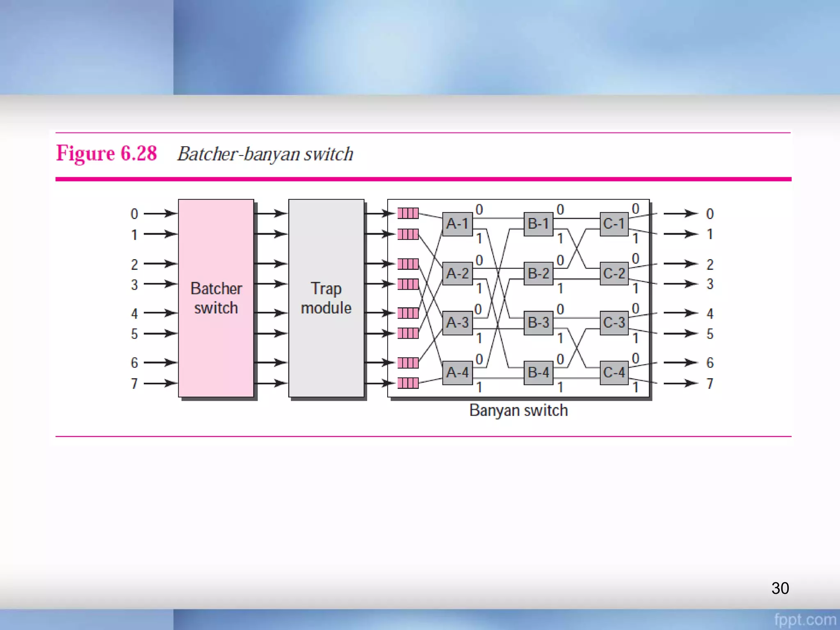The image size is (840, 630).
Task: Click the Banyan switch caption label
Action: (x=518, y=411)
